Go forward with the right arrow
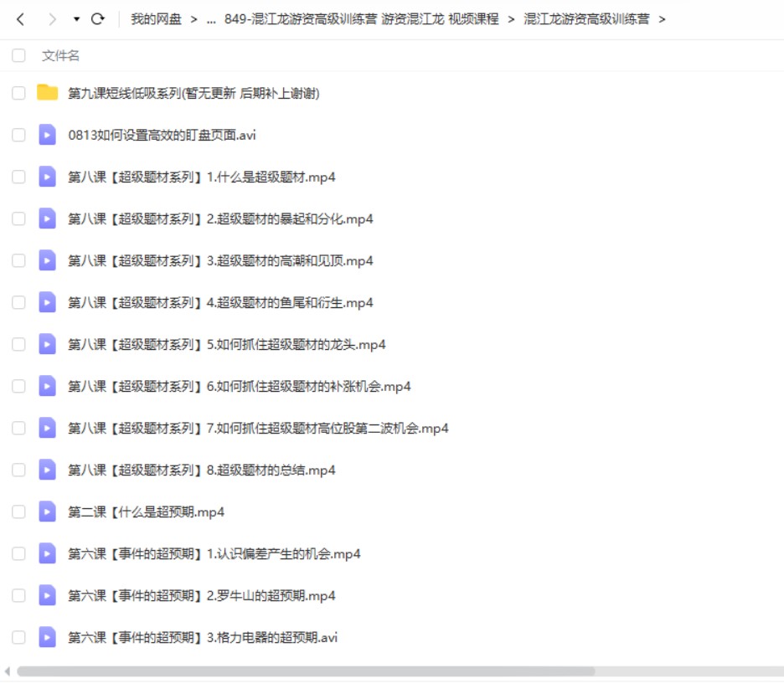784x694 pixels. pos(52,19)
